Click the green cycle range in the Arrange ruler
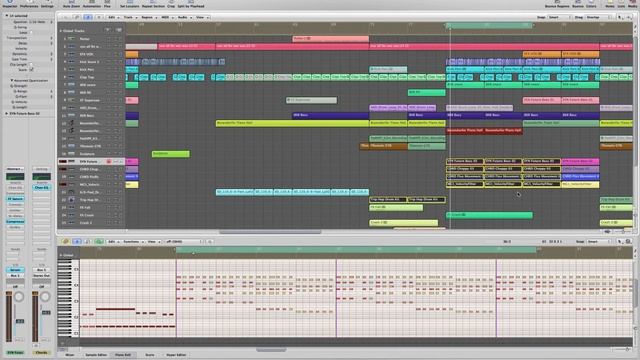This screenshot has width=640, height=360. [489, 25]
